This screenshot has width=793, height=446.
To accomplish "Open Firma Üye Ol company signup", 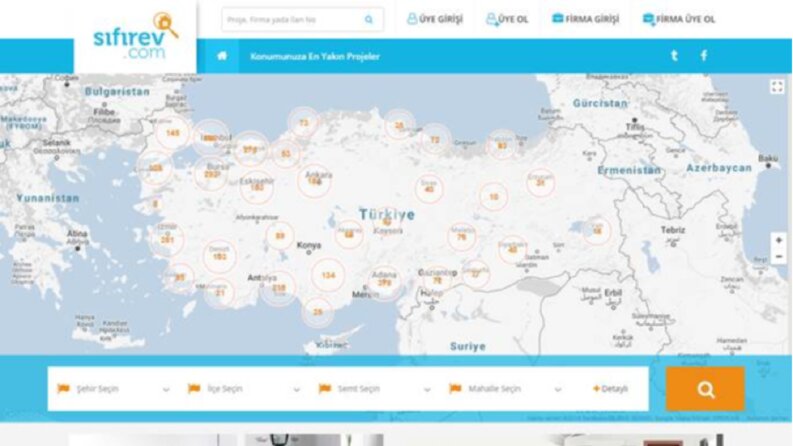I will coord(679,19).
